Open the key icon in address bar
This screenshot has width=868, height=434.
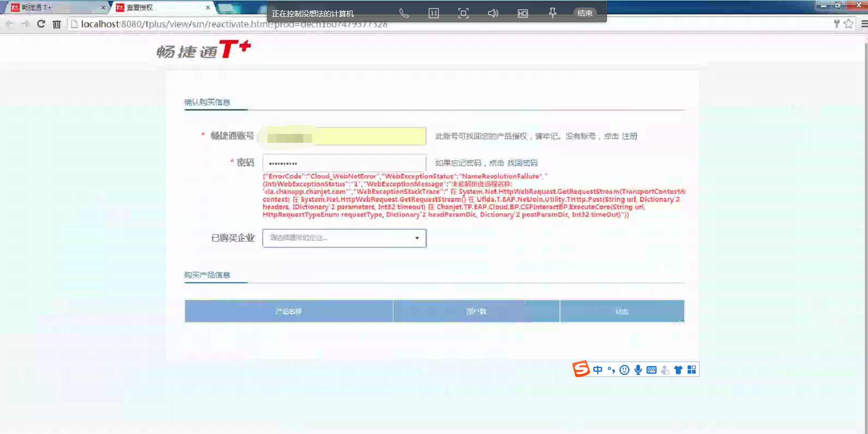tap(837, 23)
